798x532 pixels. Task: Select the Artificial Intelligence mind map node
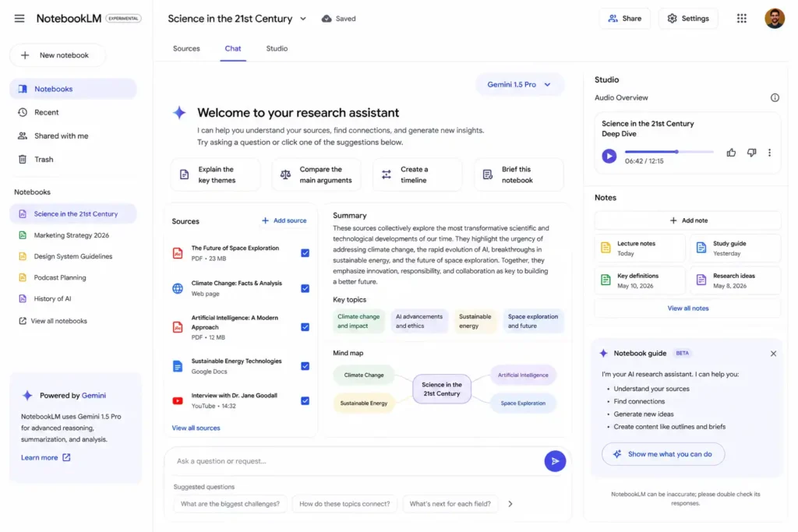(523, 375)
